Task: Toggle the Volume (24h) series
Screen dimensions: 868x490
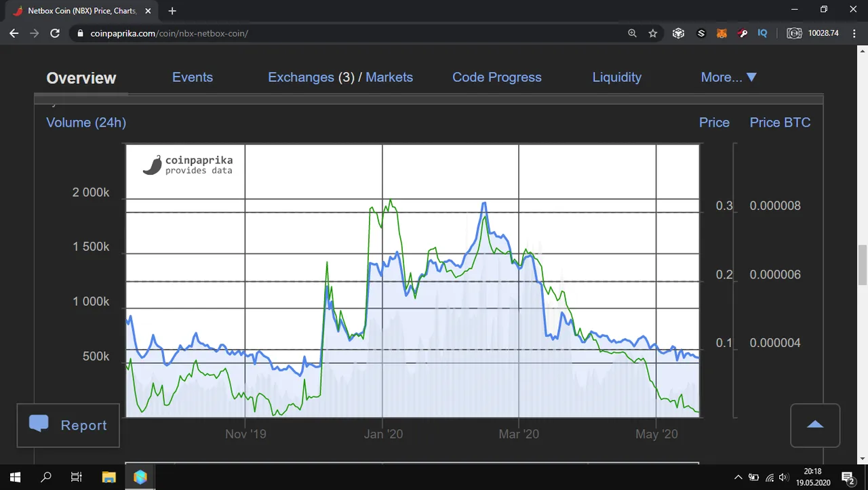Action: 86,123
